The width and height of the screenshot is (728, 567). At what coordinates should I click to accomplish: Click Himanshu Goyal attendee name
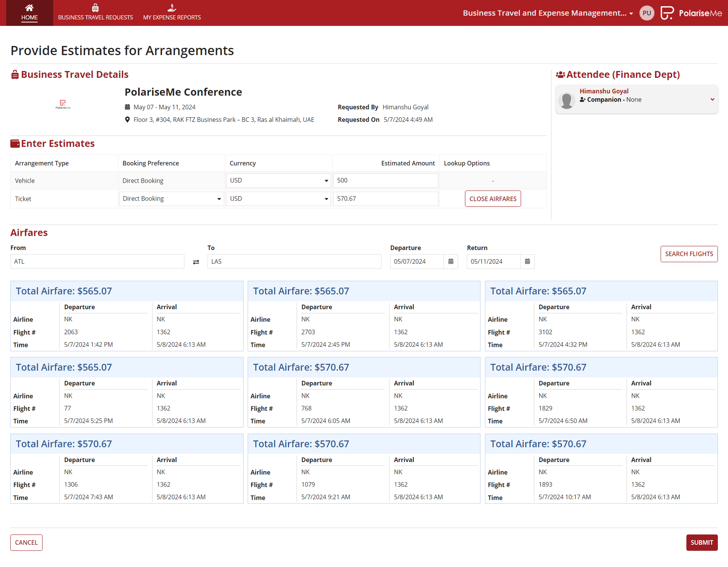click(x=604, y=91)
